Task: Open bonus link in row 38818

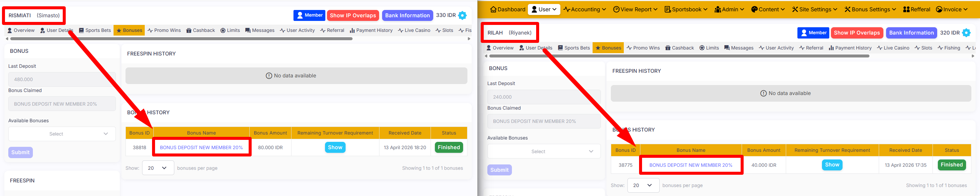Action: tap(201, 148)
